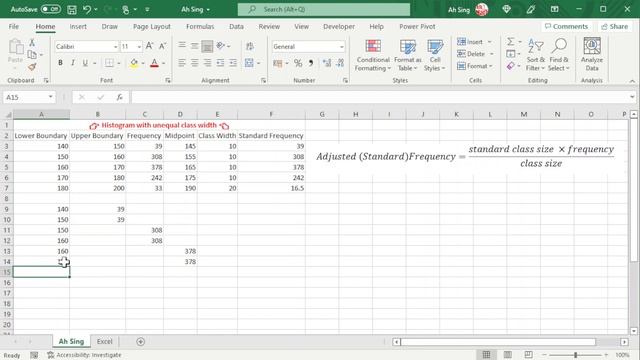This screenshot has height=360, width=640.
Task: Open the Number format General dropdown
Action: 342,47
